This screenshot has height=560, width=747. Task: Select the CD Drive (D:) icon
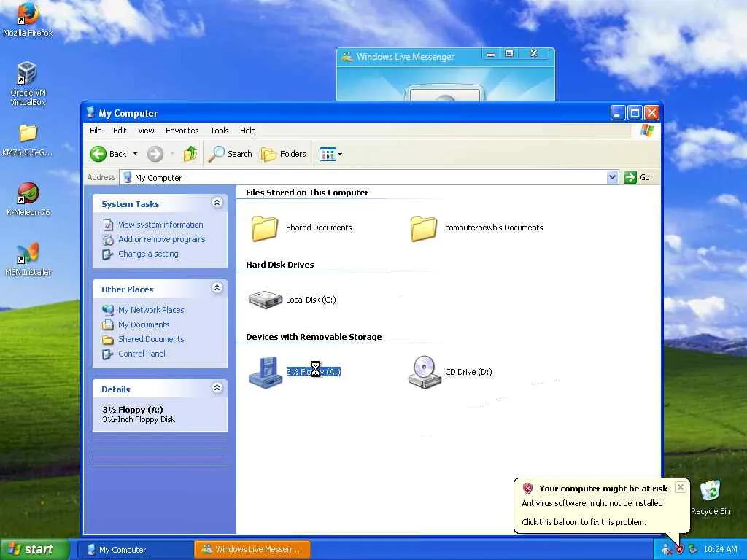click(x=424, y=372)
